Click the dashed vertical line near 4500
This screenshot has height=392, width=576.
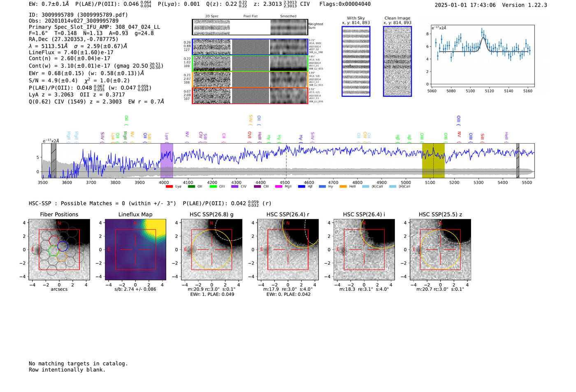click(x=286, y=160)
